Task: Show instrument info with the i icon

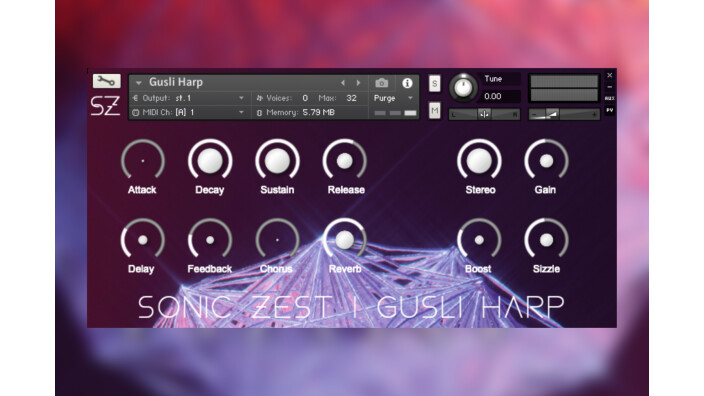Action: pyautogui.click(x=407, y=83)
